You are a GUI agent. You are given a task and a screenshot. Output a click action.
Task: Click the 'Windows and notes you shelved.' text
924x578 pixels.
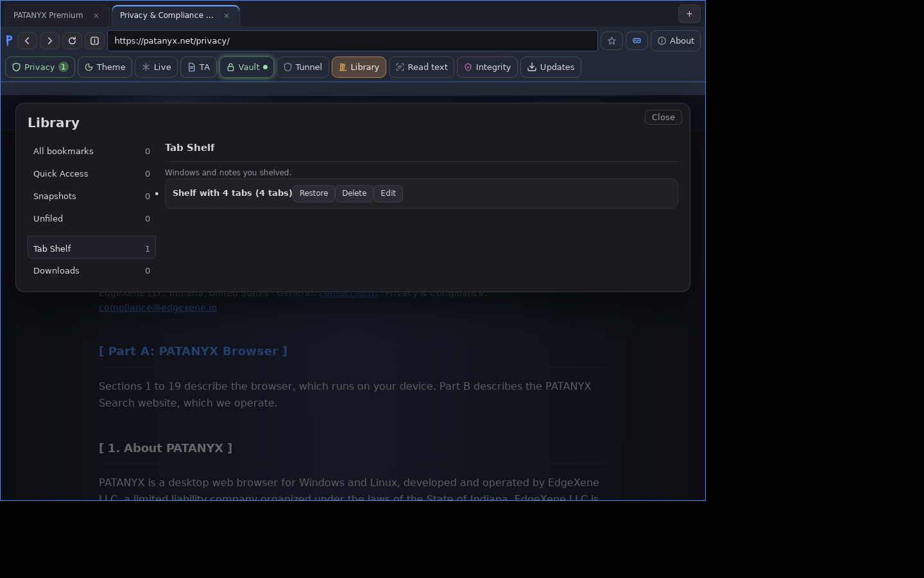[x=228, y=173]
